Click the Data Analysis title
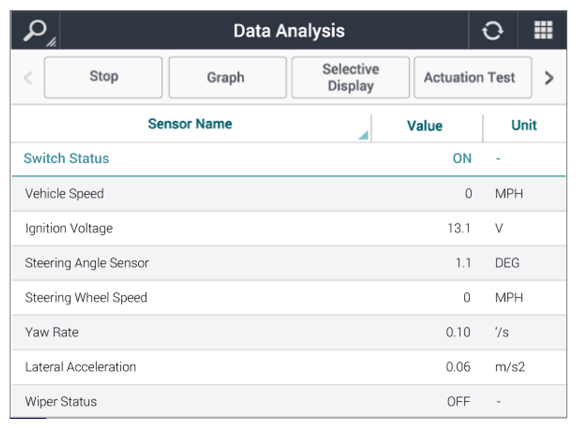This screenshot has height=428, width=578. (289, 31)
